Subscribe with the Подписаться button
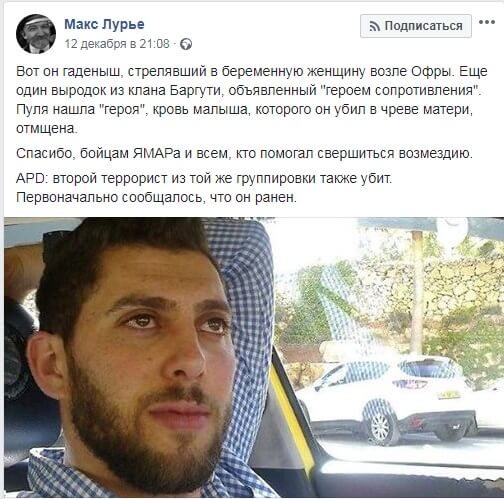This screenshot has width=504, height=499. 416,26
